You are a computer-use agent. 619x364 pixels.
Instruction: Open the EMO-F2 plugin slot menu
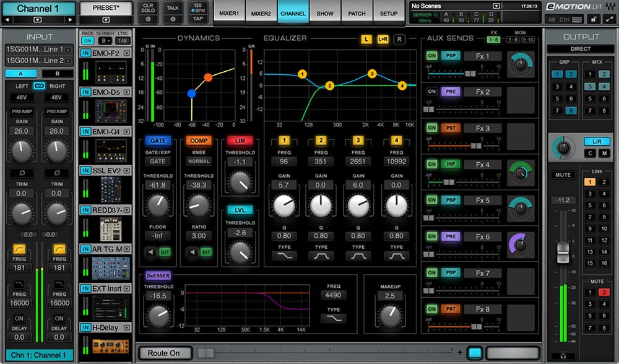tap(127, 53)
